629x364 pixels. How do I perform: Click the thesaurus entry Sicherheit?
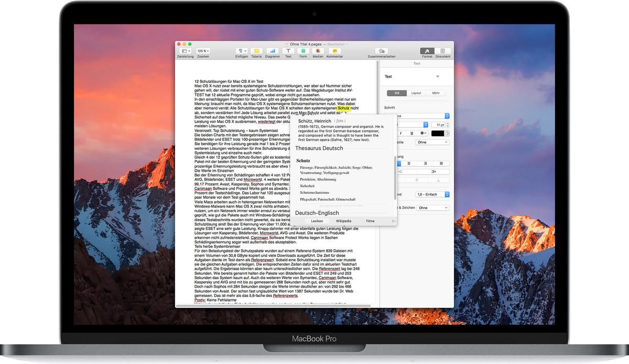tap(308, 186)
